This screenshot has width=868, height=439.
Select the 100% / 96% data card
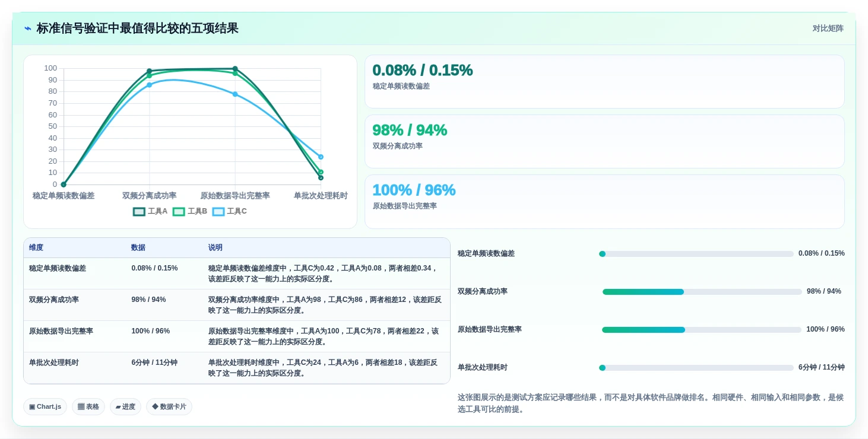click(x=604, y=201)
